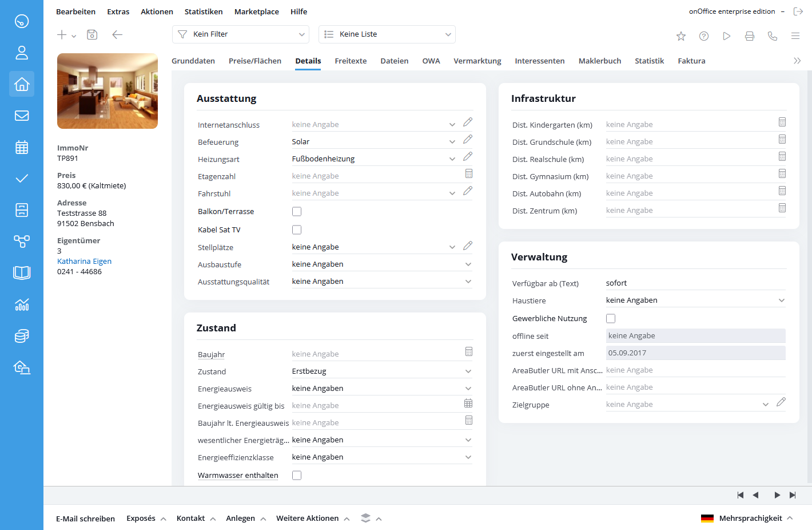
Task: Click the phone icon in toolbar
Action: pyautogui.click(x=773, y=36)
